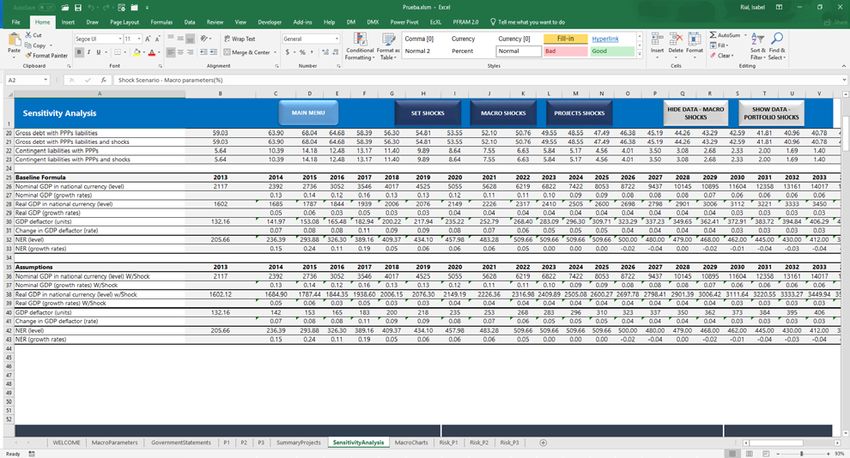Screen dimensions: 850x458
Task: Center text horizontally
Action: pyautogui.click(x=181, y=53)
